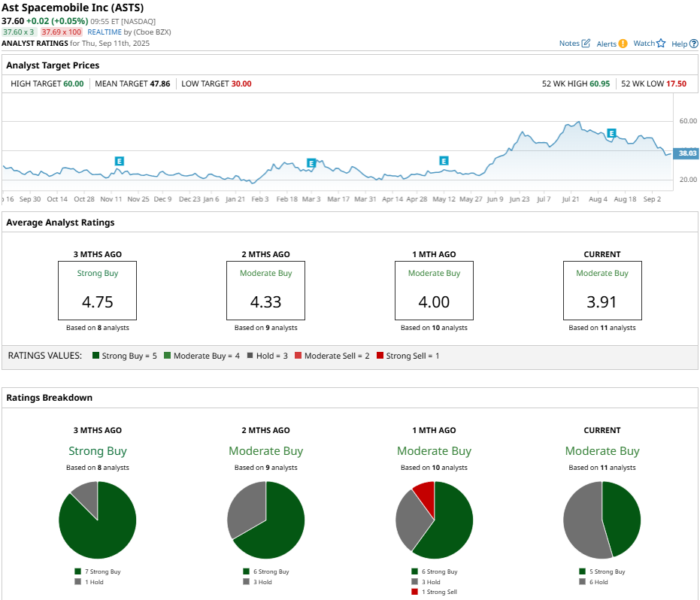Click the LOW TARGET 30.00 value
This screenshot has height=600, width=700.
(x=241, y=84)
